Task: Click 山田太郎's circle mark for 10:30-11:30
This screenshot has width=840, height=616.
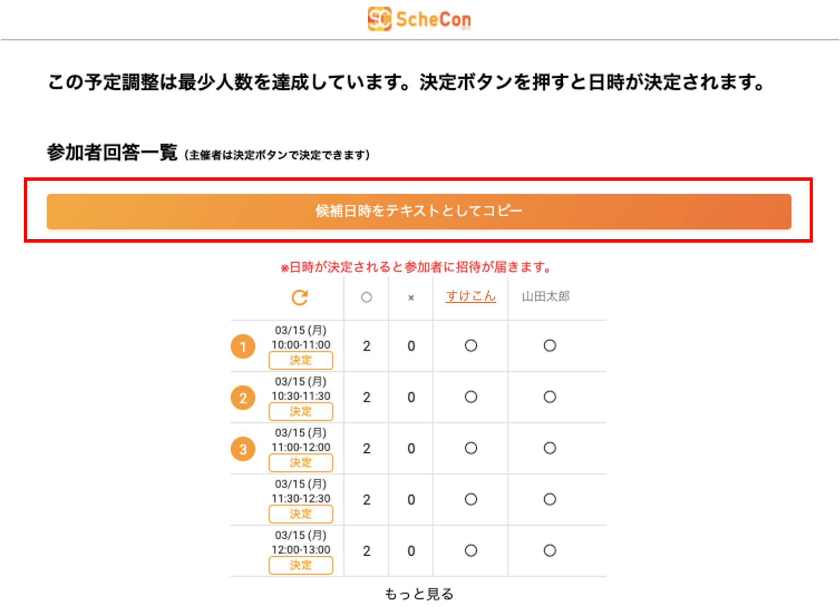Action: 550,397
